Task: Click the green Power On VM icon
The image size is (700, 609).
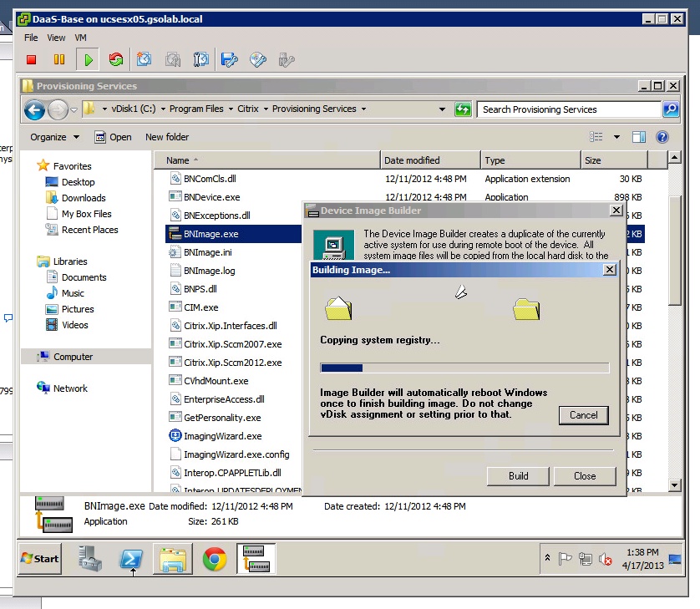Action: [x=88, y=59]
